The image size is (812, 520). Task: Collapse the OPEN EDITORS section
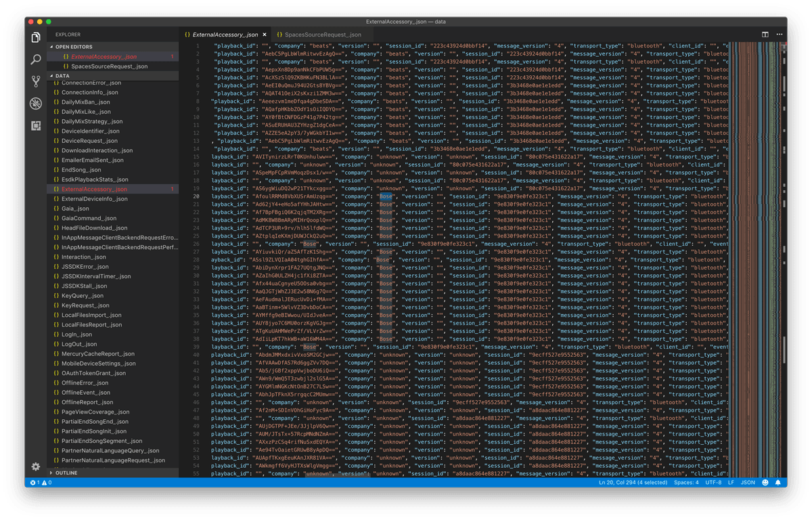[73, 47]
